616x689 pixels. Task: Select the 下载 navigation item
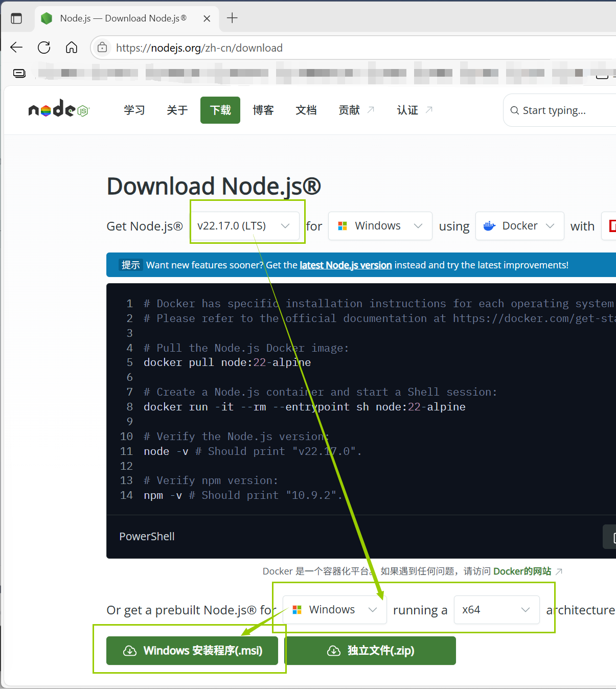click(x=220, y=110)
